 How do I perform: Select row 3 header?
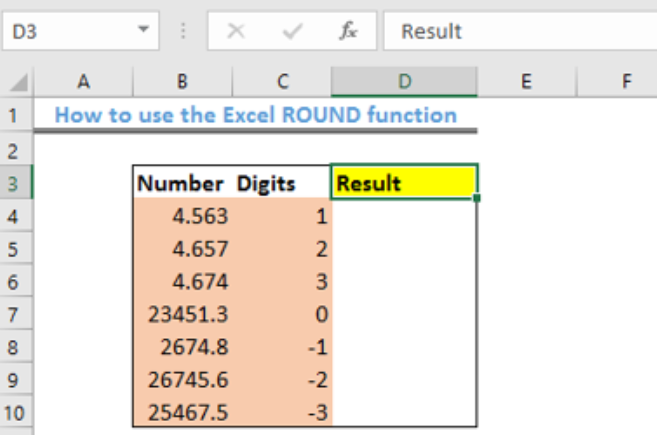tap(16, 183)
